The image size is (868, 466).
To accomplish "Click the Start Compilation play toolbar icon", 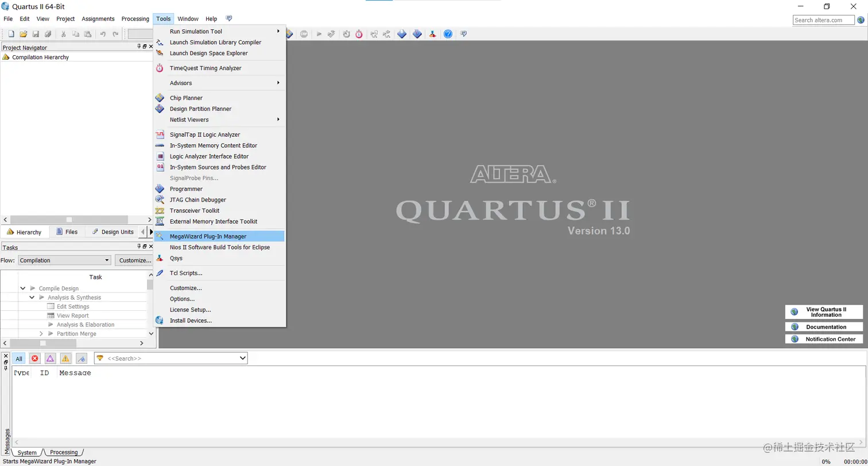I will click(319, 34).
